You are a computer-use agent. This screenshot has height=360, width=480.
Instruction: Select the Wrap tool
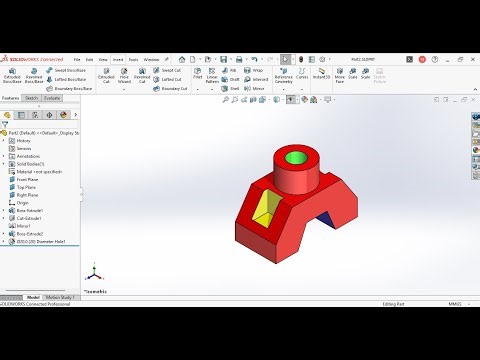tap(253, 70)
